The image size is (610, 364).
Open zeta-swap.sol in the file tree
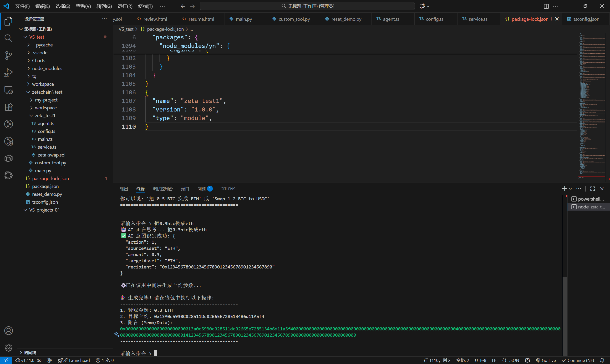[65, 155]
